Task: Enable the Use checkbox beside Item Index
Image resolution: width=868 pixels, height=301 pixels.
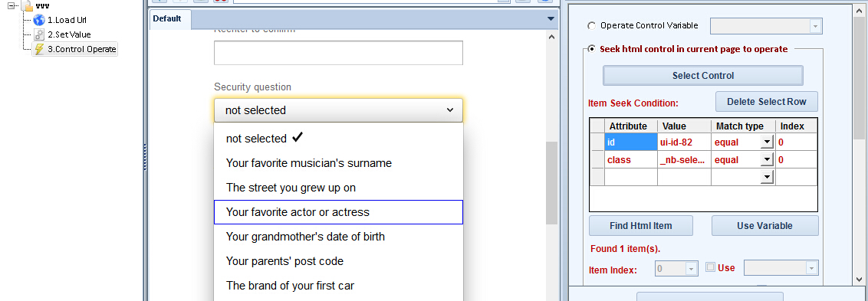Action: click(x=710, y=268)
